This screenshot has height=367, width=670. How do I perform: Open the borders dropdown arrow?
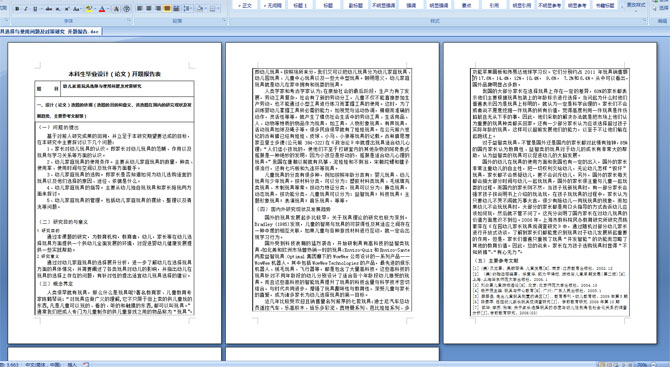coord(219,9)
